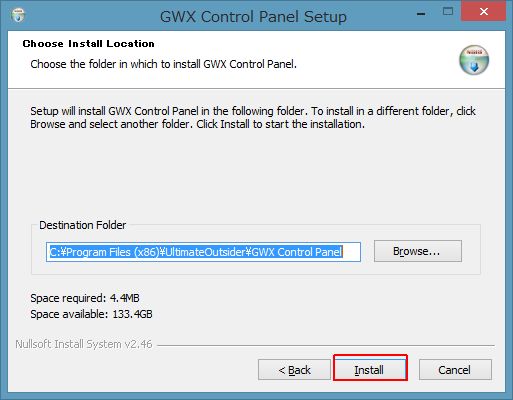Click the GWX Control Panel Setup title text
The width and height of the screenshot is (513, 400).
point(253,17)
